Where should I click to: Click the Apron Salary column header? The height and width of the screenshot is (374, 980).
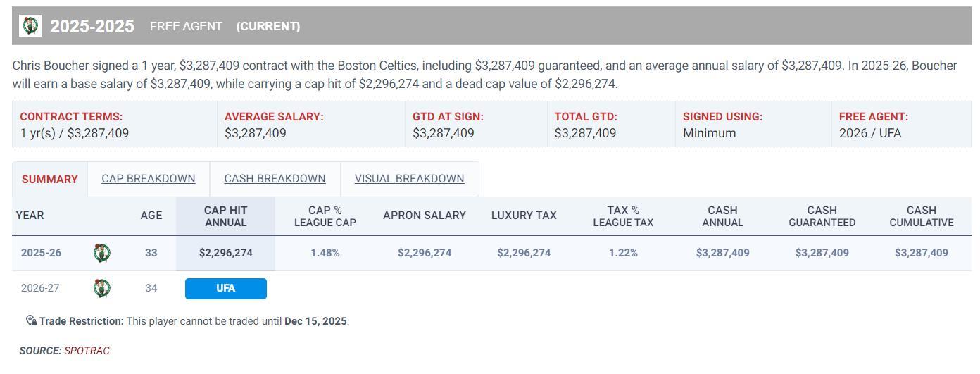tap(425, 216)
